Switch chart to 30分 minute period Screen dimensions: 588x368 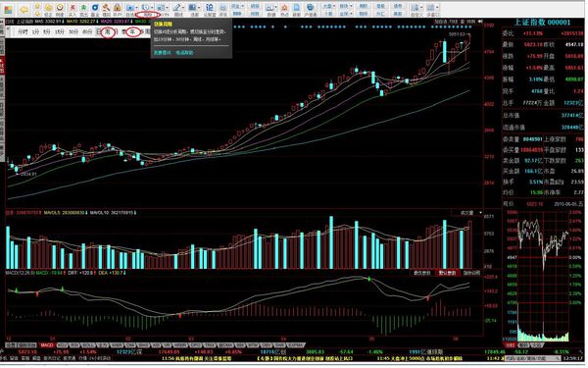tap(73, 32)
